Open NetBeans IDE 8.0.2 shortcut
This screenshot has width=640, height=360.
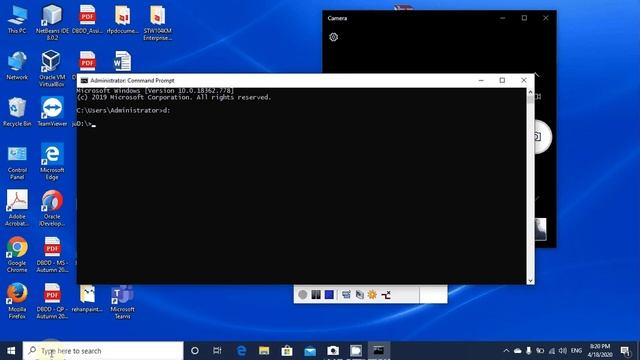point(52,22)
